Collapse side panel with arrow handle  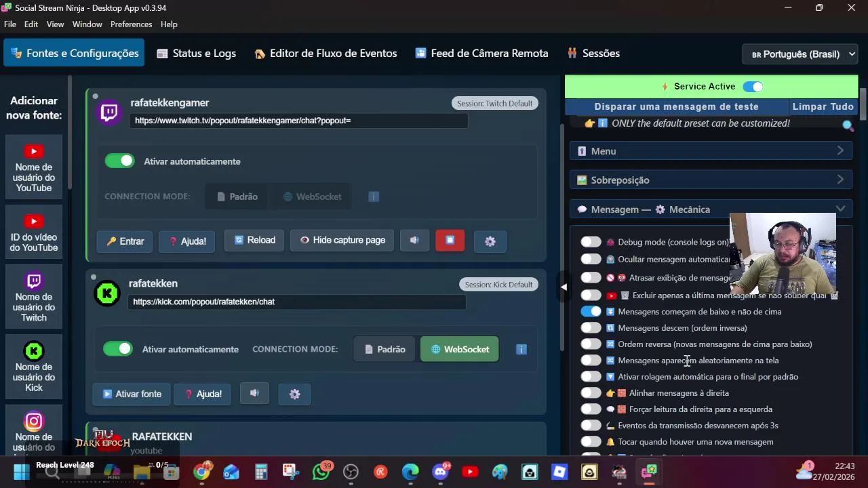click(563, 287)
